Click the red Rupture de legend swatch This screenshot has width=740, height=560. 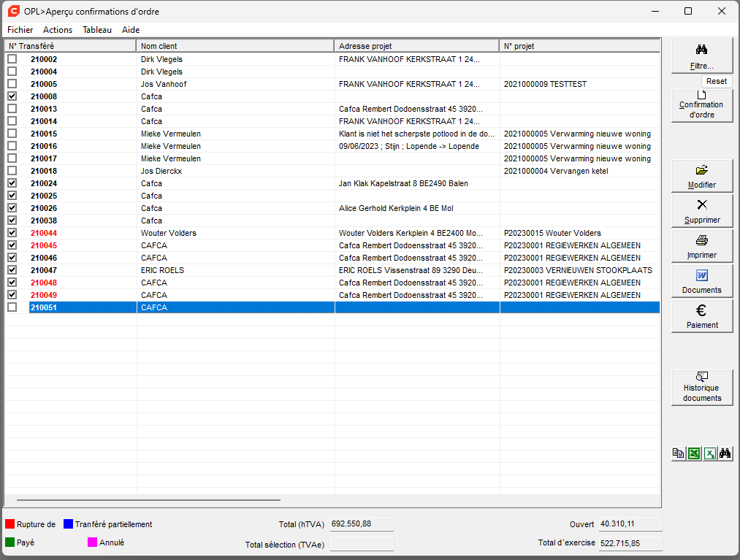click(x=10, y=524)
